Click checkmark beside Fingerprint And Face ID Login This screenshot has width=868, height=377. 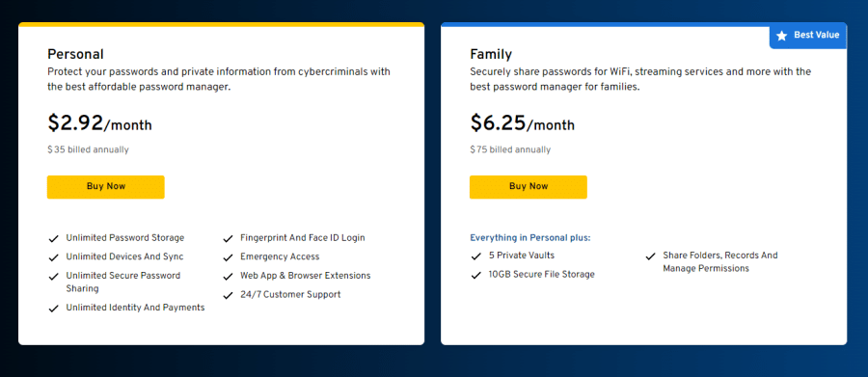point(228,239)
